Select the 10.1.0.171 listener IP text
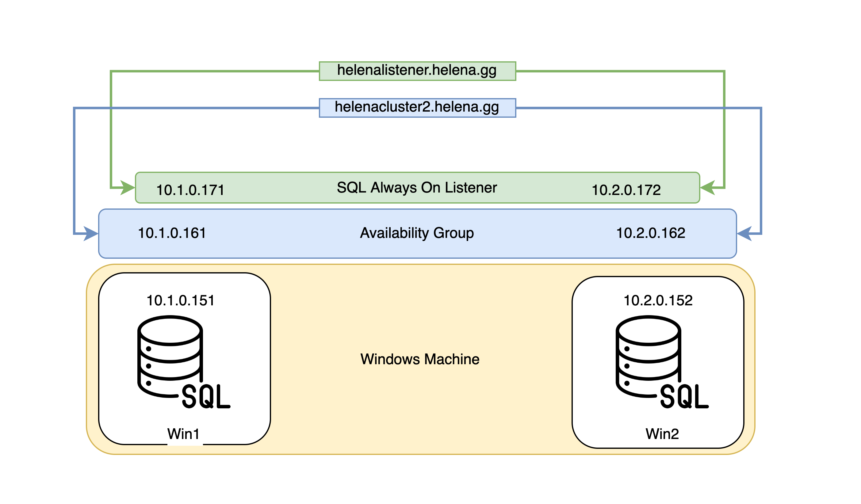Image resolution: width=861 pixels, height=504 pixels. click(190, 190)
